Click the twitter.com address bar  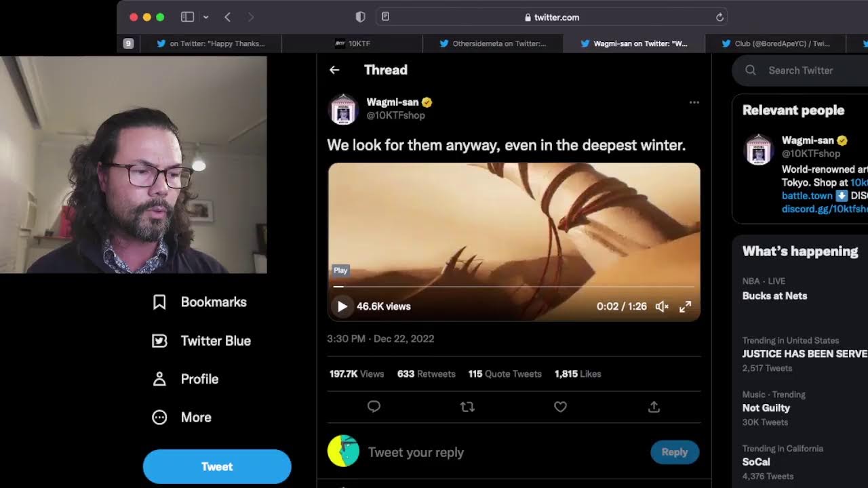pyautogui.click(x=552, y=17)
